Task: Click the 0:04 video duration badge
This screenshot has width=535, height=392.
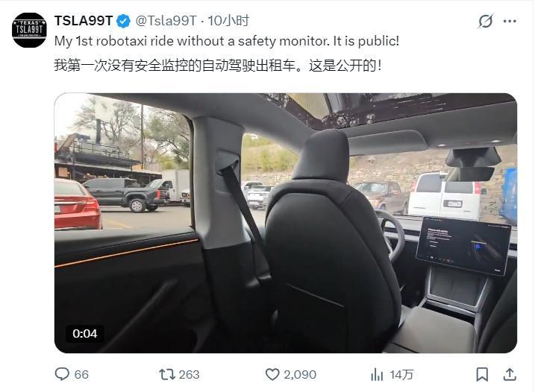Action: 84,333
